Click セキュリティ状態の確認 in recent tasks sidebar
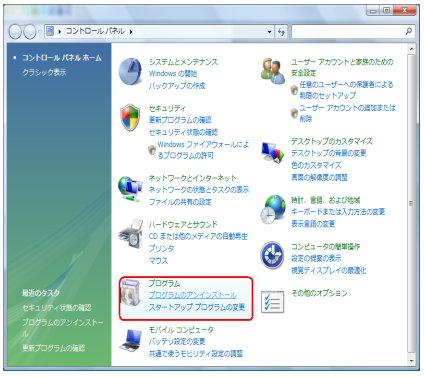 56,308
